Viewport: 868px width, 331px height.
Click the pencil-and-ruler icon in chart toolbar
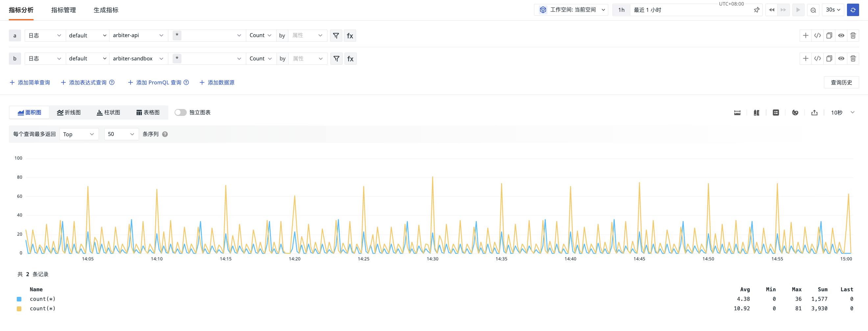coord(757,113)
